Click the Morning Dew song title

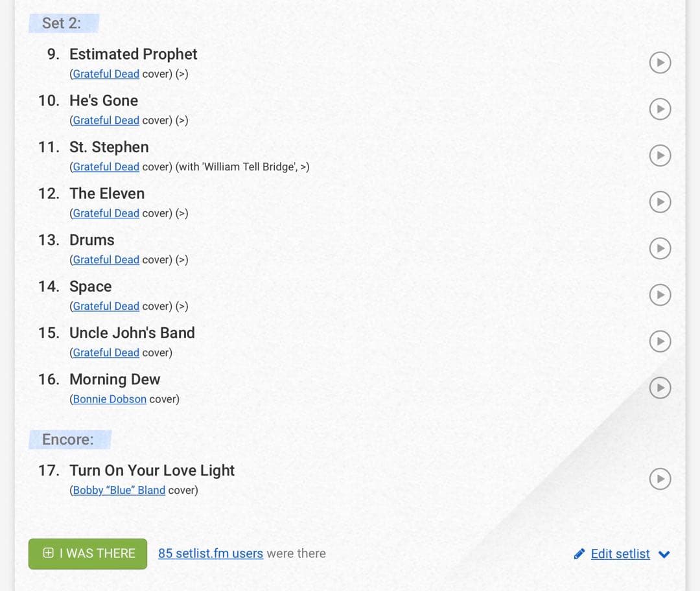[x=115, y=379]
